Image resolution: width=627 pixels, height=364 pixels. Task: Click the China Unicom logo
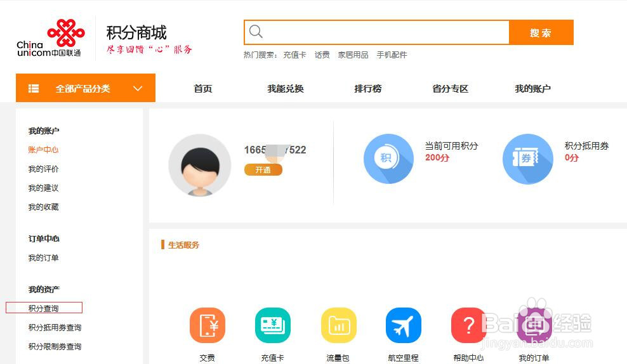point(49,38)
